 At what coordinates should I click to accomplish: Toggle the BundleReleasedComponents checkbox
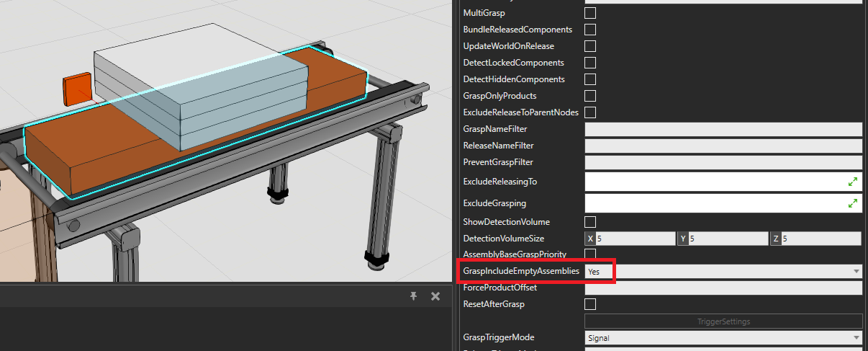(590, 30)
